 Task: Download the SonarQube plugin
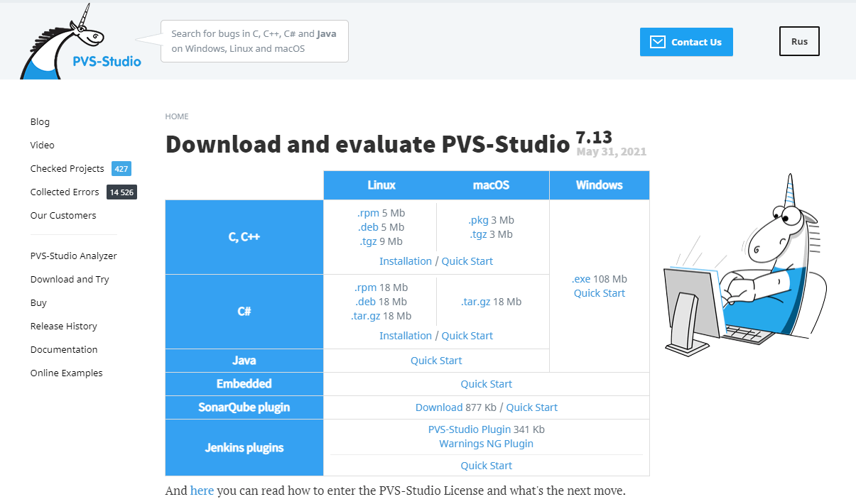(439, 407)
